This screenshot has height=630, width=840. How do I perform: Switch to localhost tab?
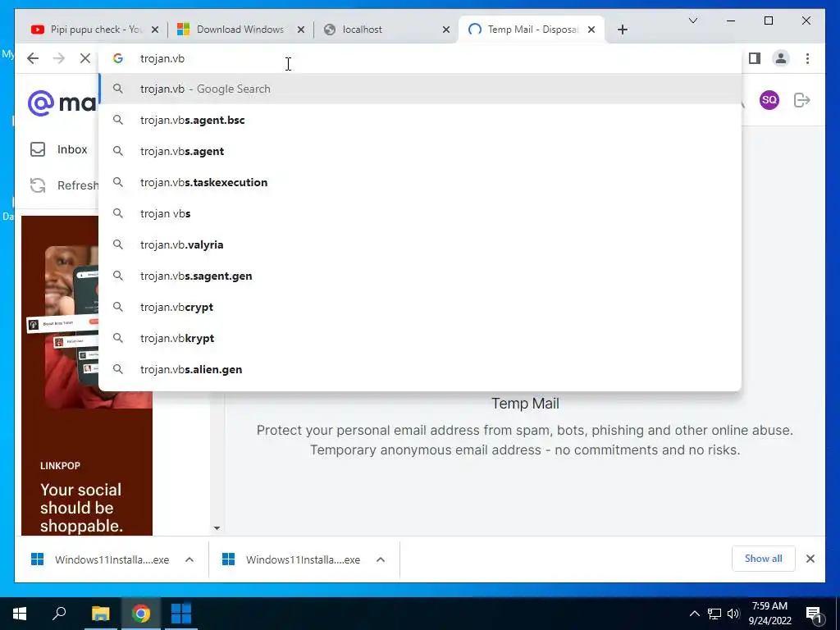click(x=386, y=30)
